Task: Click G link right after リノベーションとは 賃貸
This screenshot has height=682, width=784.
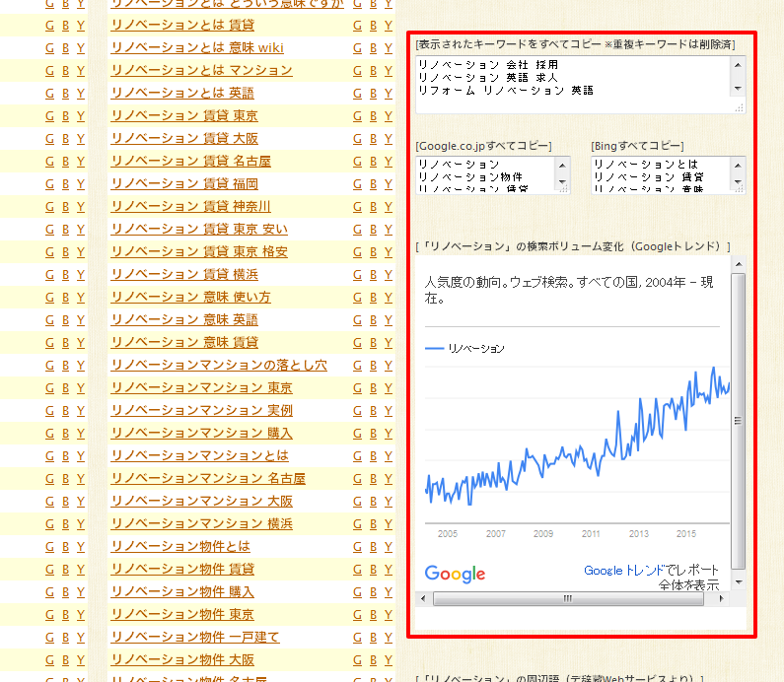Action: tap(357, 26)
